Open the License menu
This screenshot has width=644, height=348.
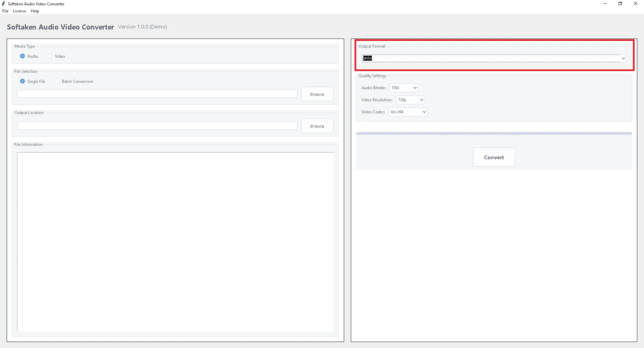(x=19, y=11)
